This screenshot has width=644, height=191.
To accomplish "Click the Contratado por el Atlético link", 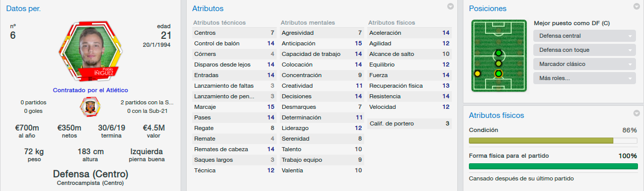I will pos(91,90).
